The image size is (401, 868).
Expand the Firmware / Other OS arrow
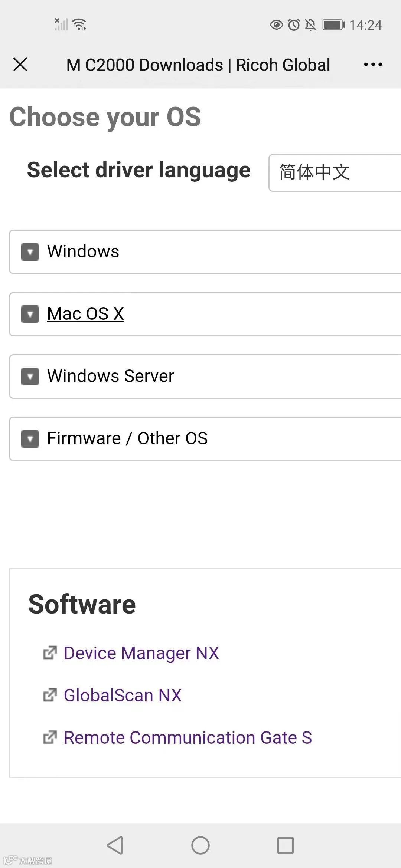pos(30,439)
